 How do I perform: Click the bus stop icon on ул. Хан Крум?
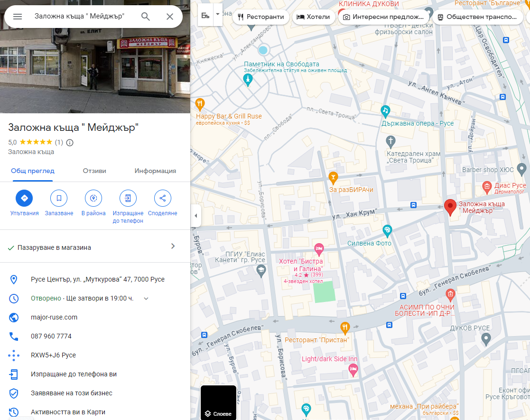point(413,205)
